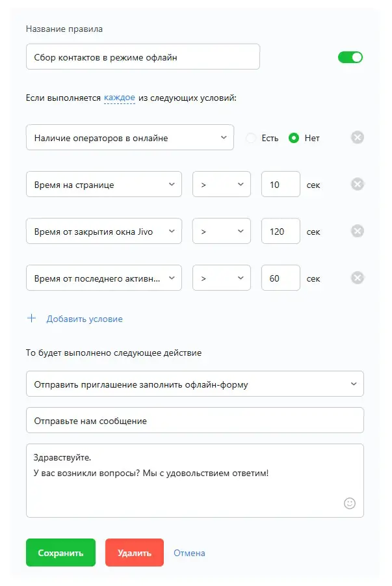This screenshot has width=392, height=586.
Task: Remove the Jivo window close time condition
Action: 358,231
